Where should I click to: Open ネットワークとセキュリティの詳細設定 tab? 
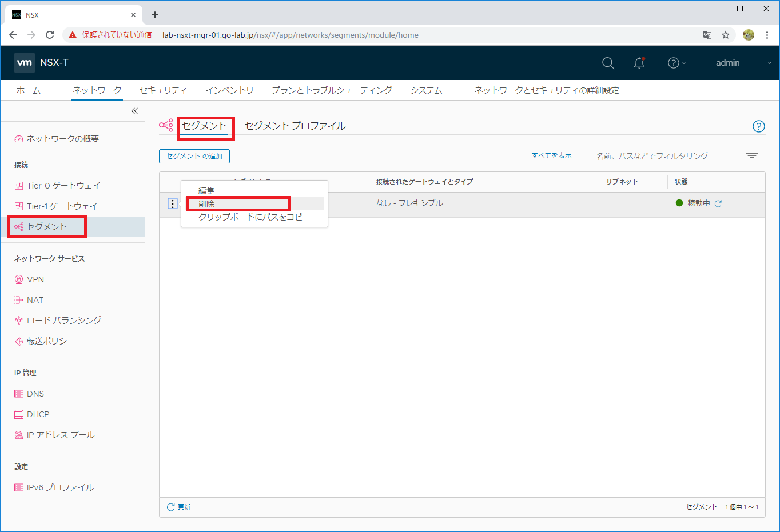[546, 90]
